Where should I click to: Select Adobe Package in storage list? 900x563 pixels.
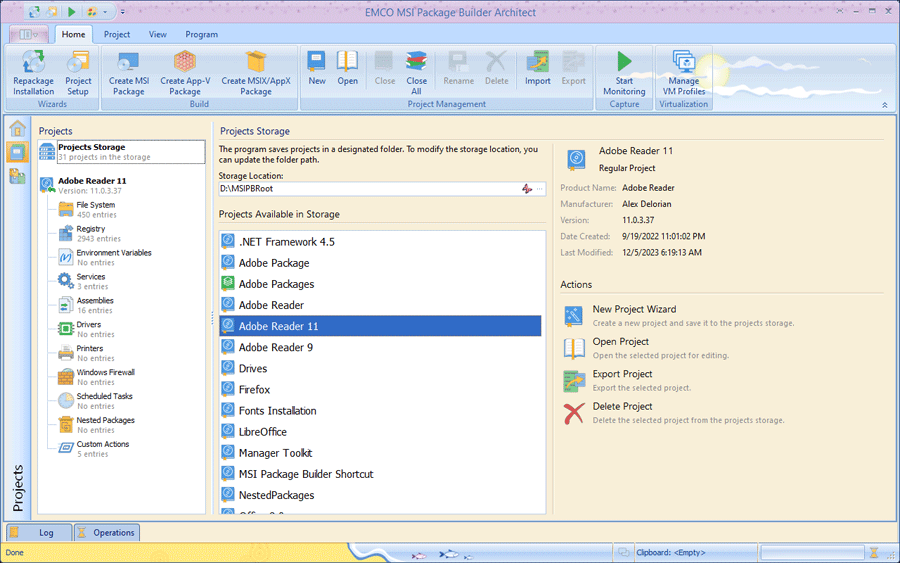[x=380, y=263]
